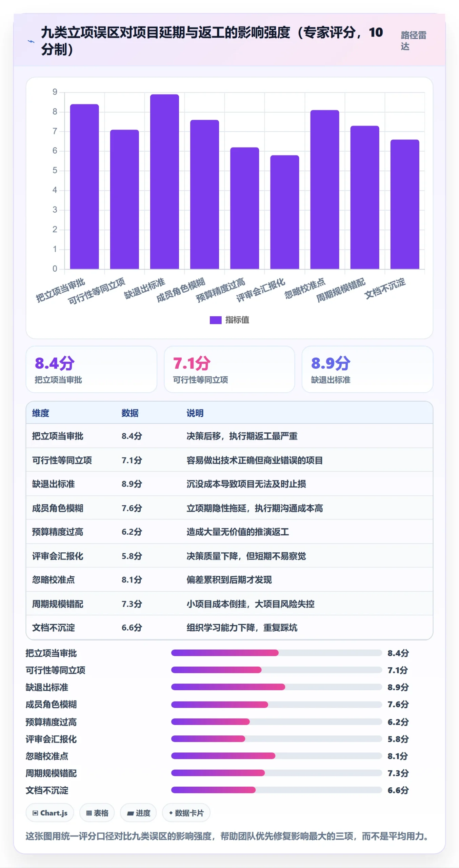Click the 6.2分 progress bar for 预算精度过高
459x868 pixels.
click(277, 722)
